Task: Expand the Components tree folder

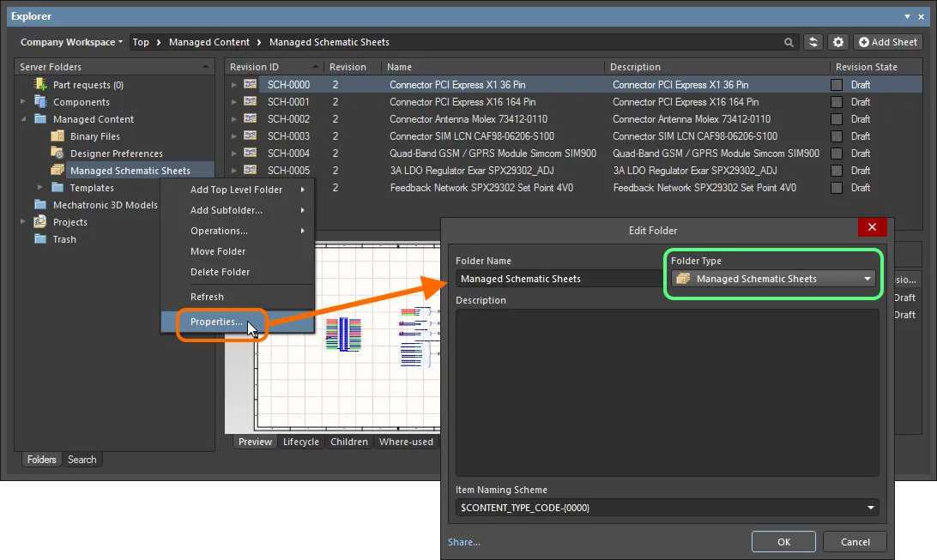Action: (x=24, y=102)
